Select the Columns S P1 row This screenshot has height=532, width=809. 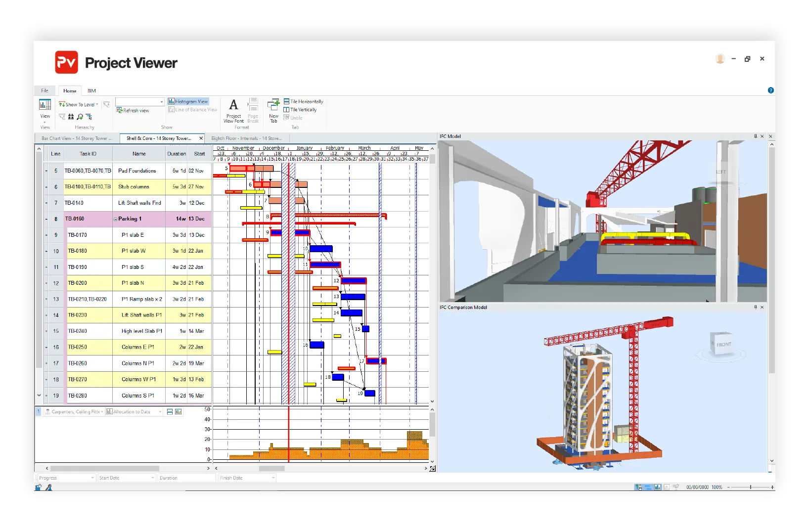(x=128, y=396)
